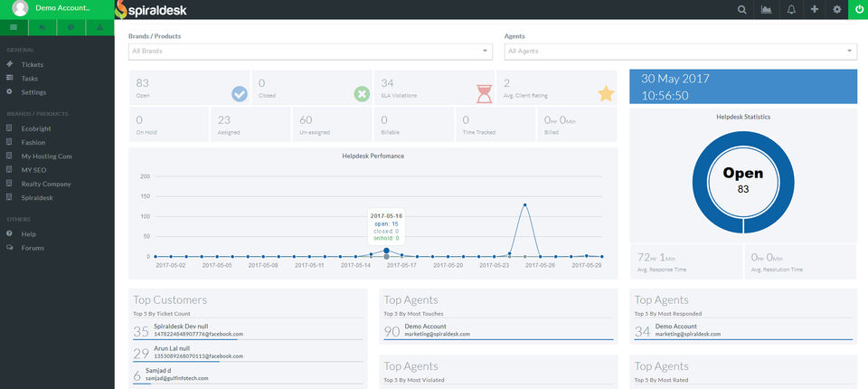This screenshot has height=389, width=868.
Task: Click the plus icon in top bar
Action: pyautogui.click(x=815, y=10)
